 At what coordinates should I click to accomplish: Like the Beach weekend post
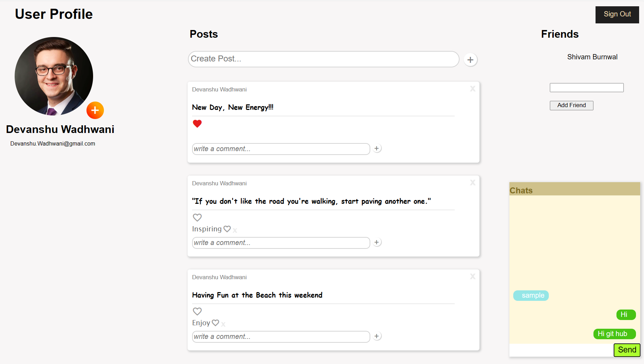[197, 311]
